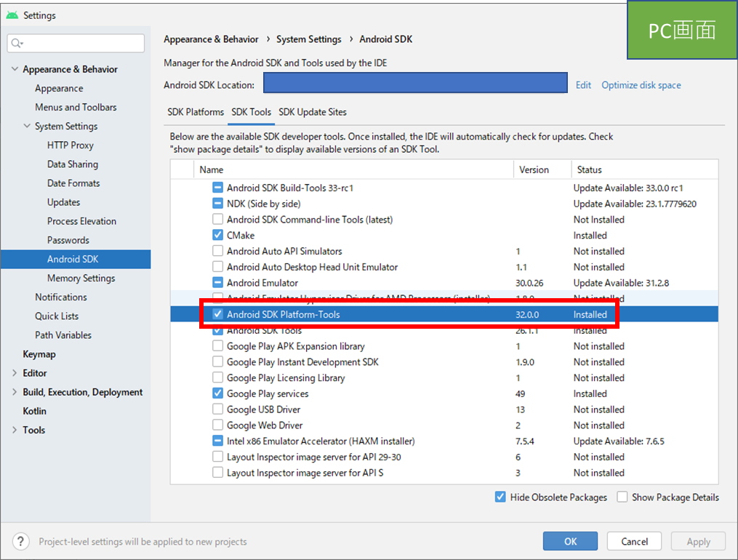738x560 pixels.
Task: Check Layout Inspector for API S
Action: [x=217, y=473]
